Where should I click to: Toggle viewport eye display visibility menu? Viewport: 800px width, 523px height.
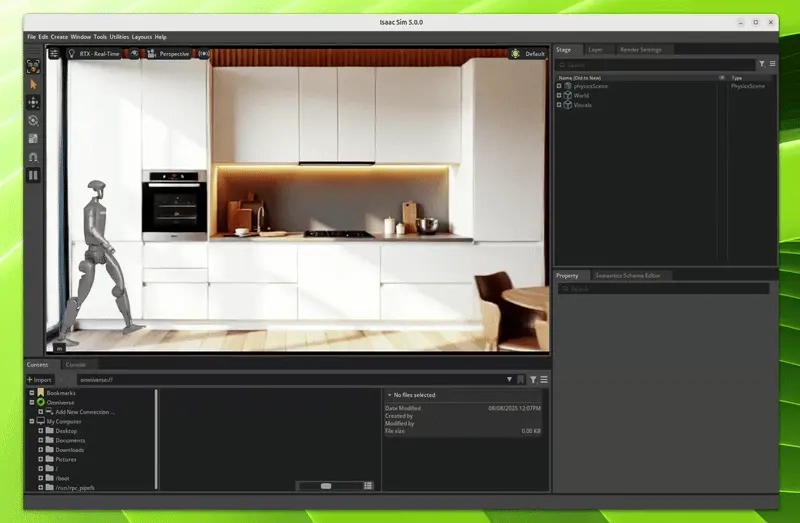pos(134,53)
